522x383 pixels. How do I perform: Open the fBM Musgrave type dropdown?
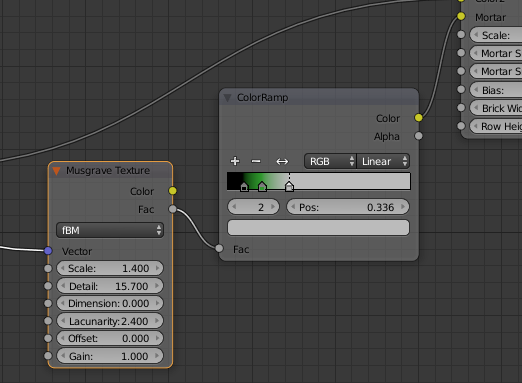coord(110,230)
